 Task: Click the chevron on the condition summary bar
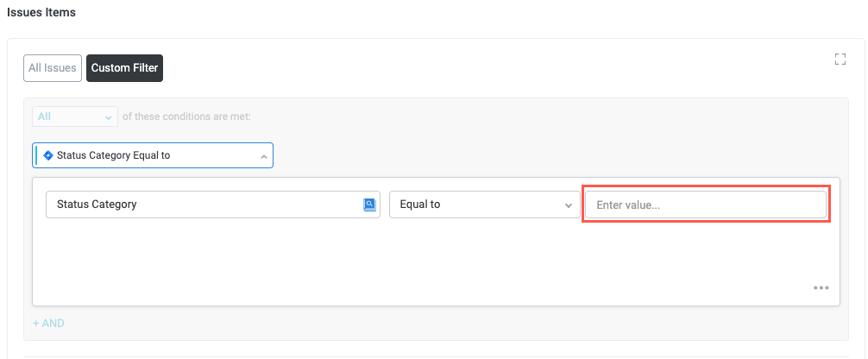(262, 156)
